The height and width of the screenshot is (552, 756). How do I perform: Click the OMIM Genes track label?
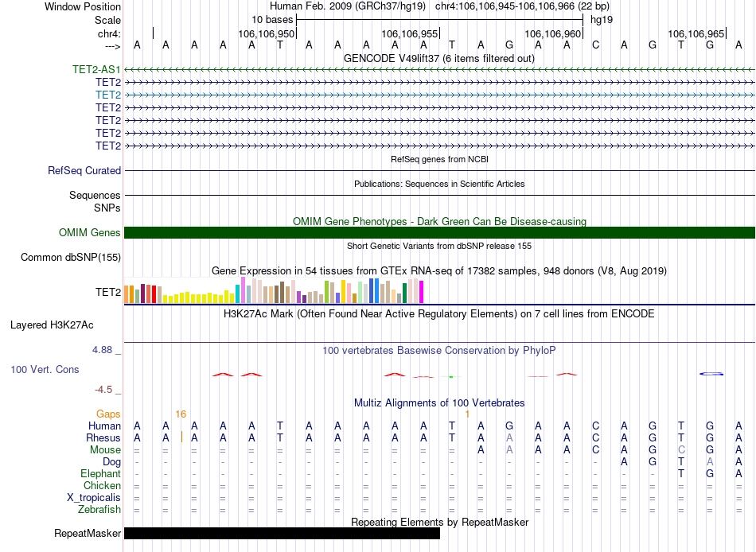tap(90, 233)
